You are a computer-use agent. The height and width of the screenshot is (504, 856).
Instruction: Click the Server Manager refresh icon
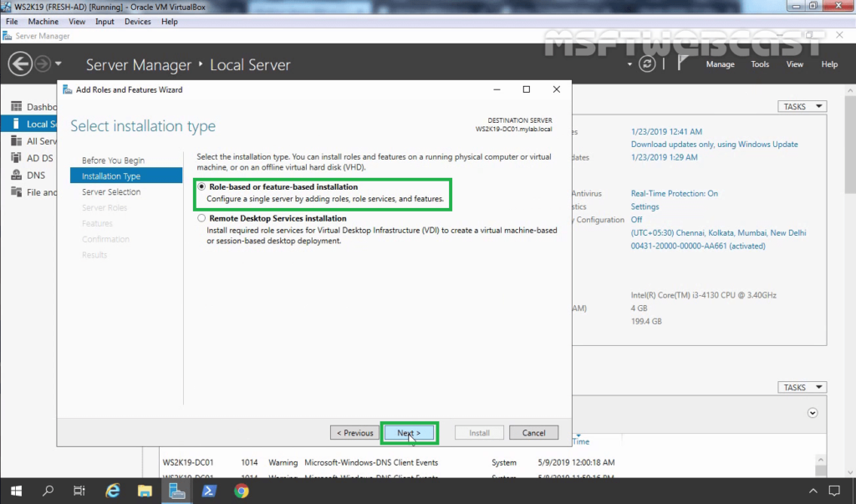point(647,64)
